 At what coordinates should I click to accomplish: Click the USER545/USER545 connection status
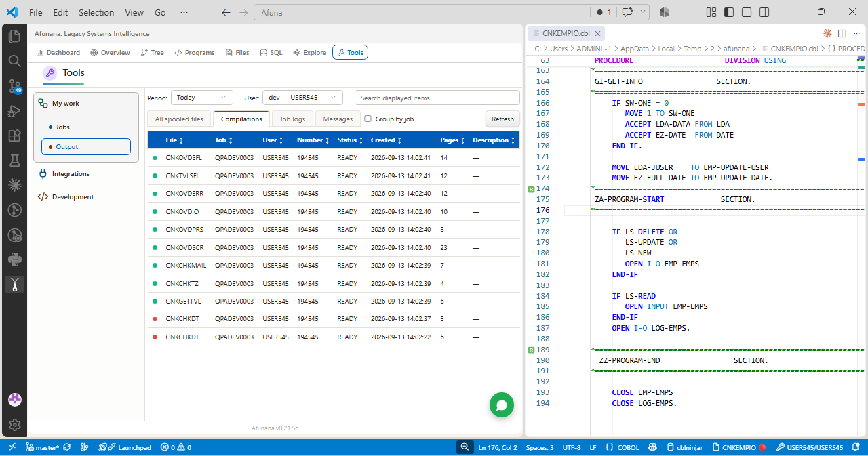[x=810, y=447]
